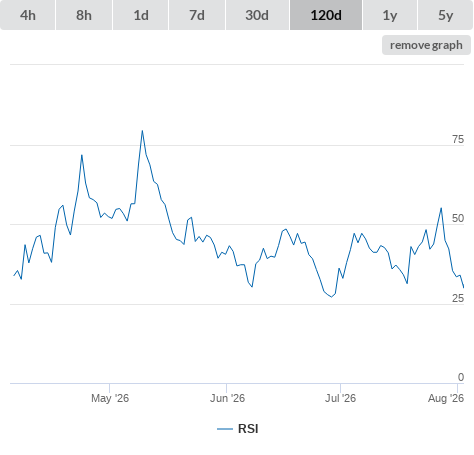Click the Jul '26 x-axis label
474x455 pixels.
coord(340,398)
